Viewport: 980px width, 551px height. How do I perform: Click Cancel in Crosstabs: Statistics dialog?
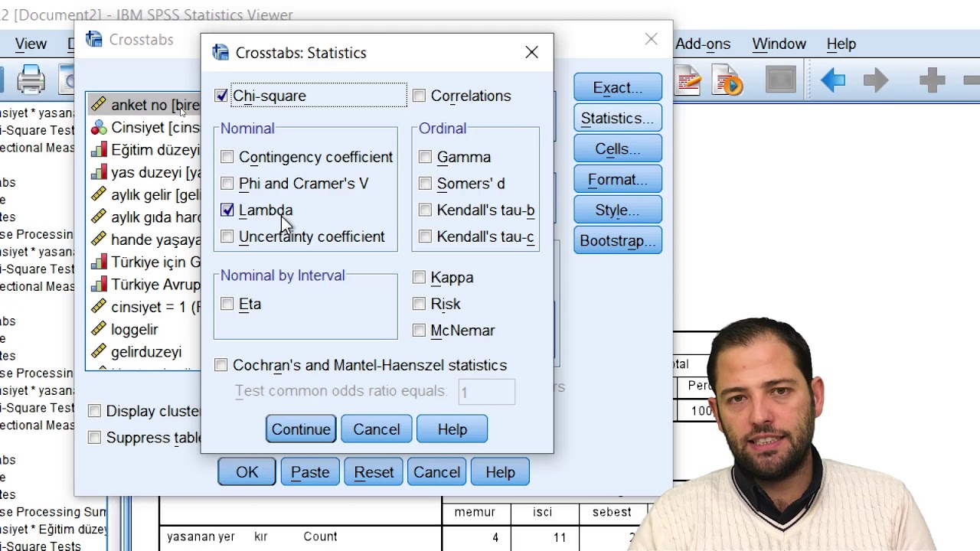(x=377, y=429)
